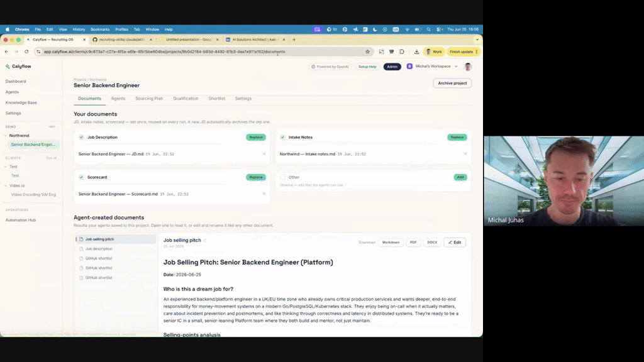
Task: Select Video Encoding SW Eng project
Action: [x=33, y=195]
